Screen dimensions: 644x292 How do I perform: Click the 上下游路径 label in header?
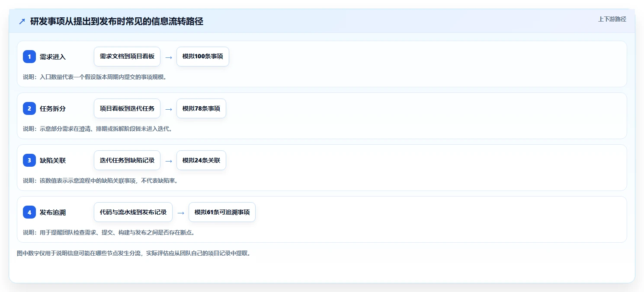coord(612,19)
